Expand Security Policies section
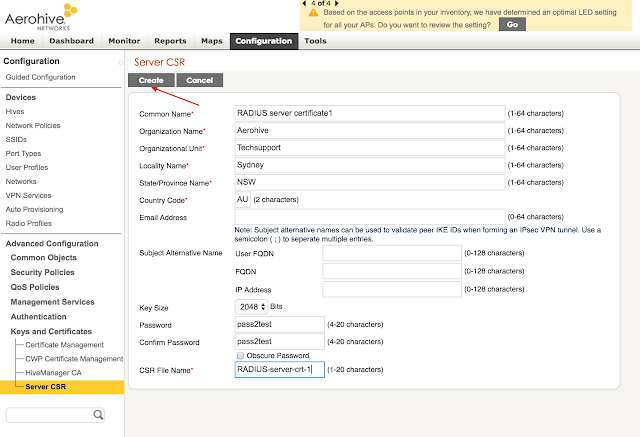 pyautogui.click(x=42, y=272)
